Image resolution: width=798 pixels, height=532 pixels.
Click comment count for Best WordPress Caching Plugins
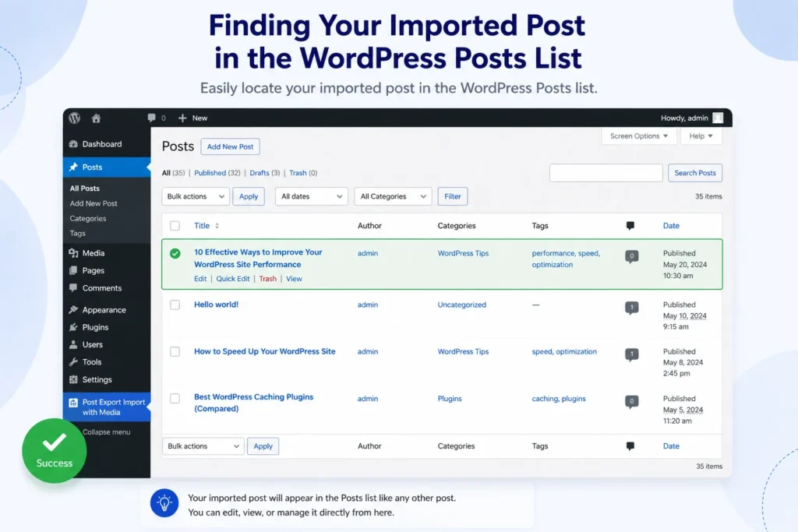point(631,401)
